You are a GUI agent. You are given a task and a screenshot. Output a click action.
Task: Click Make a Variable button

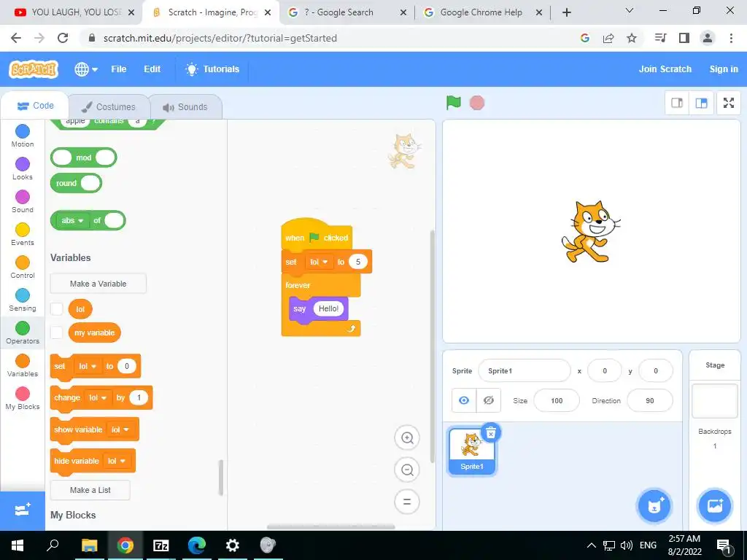click(x=98, y=284)
